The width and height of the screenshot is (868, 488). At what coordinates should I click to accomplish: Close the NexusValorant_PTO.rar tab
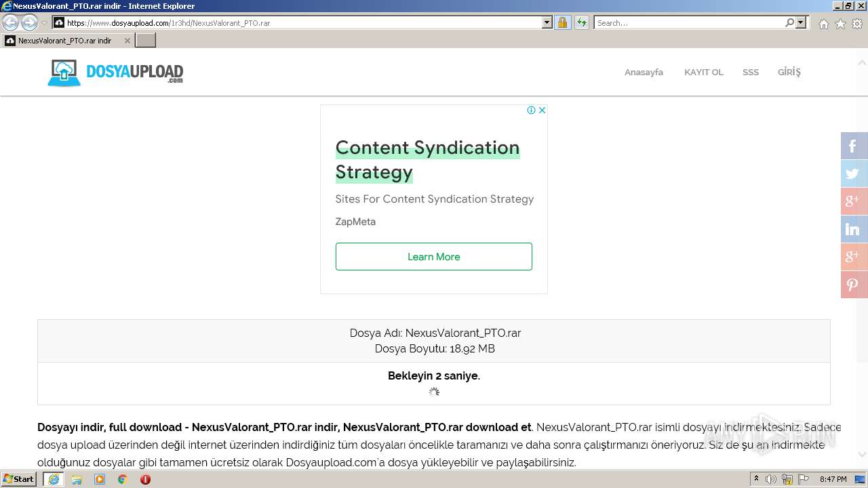pyautogui.click(x=127, y=41)
